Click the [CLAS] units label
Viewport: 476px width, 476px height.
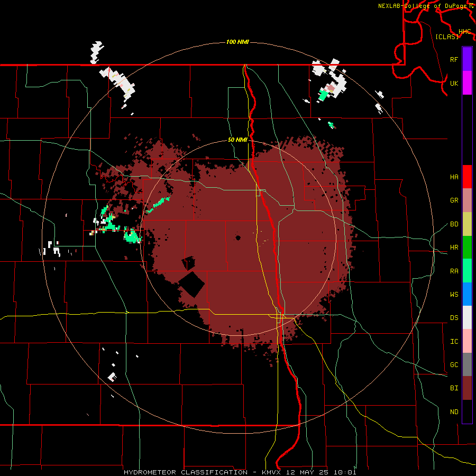tap(447, 37)
